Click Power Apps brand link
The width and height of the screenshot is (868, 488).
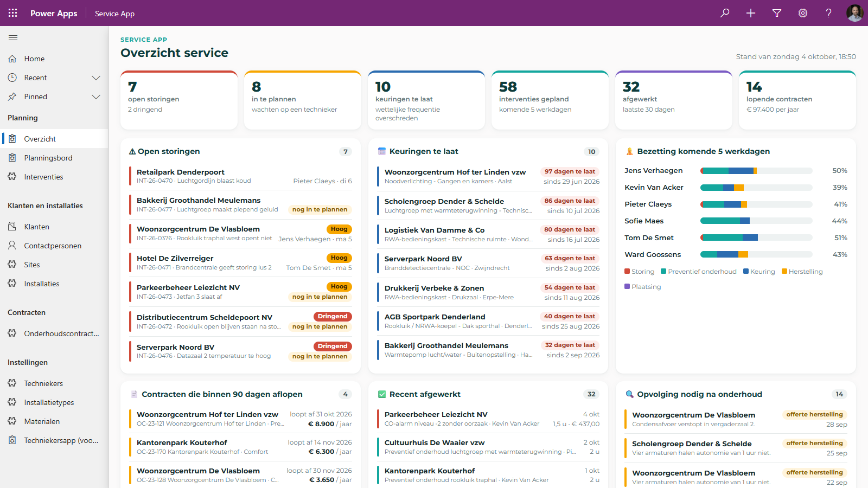click(54, 14)
